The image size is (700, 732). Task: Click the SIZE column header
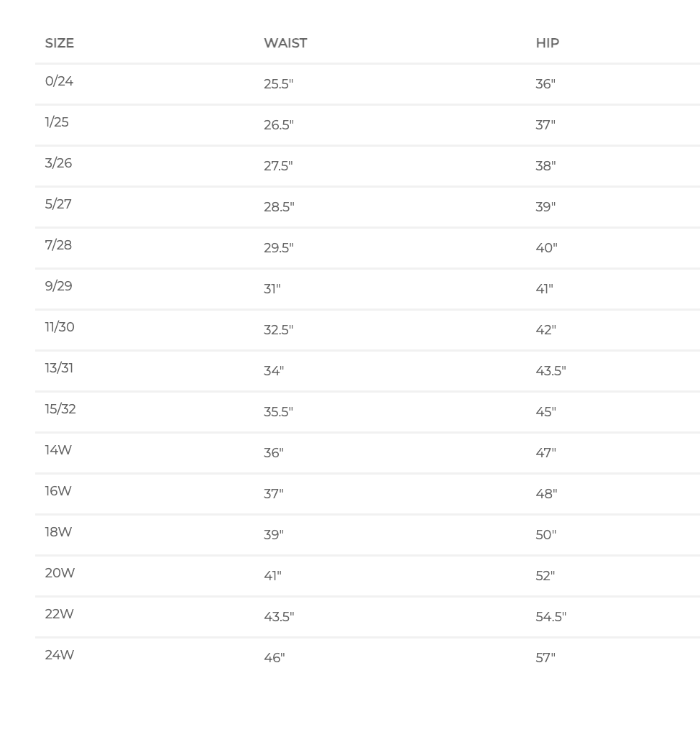(x=60, y=43)
